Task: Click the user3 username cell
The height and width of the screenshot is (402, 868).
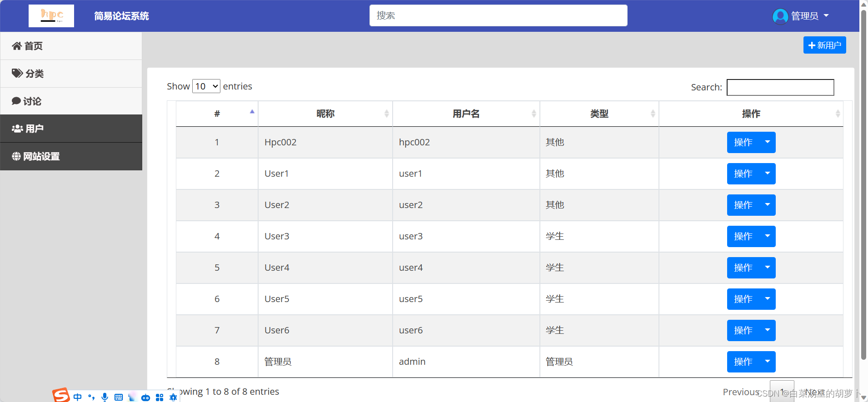Action: [466, 236]
